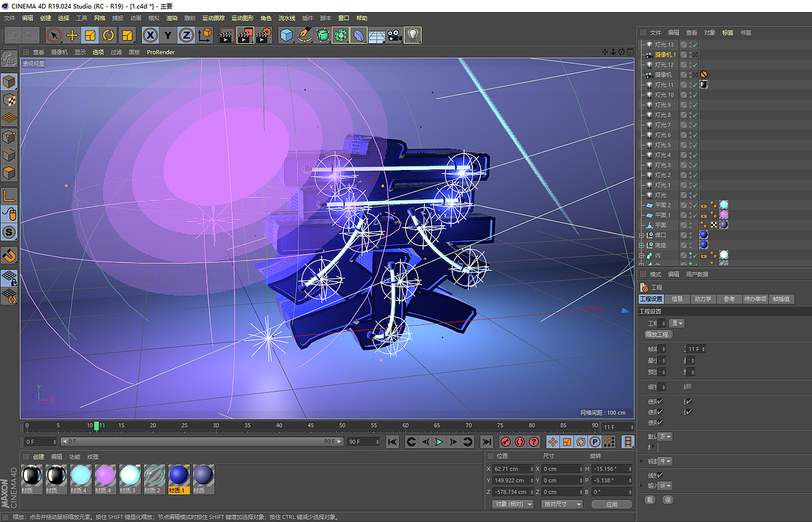Image resolution: width=812 pixels, height=522 pixels.
Task: Expand the 底座 object group
Action: coord(641,245)
